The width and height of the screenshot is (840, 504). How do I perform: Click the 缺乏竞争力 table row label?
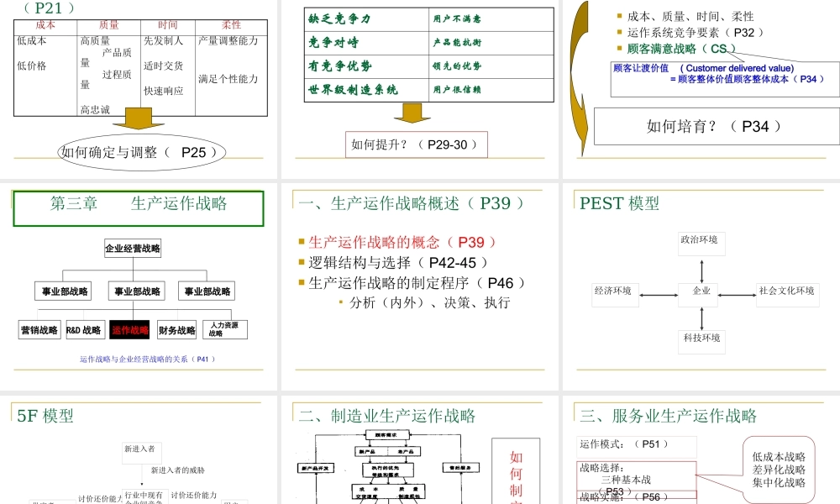click(x=339, y=19)
